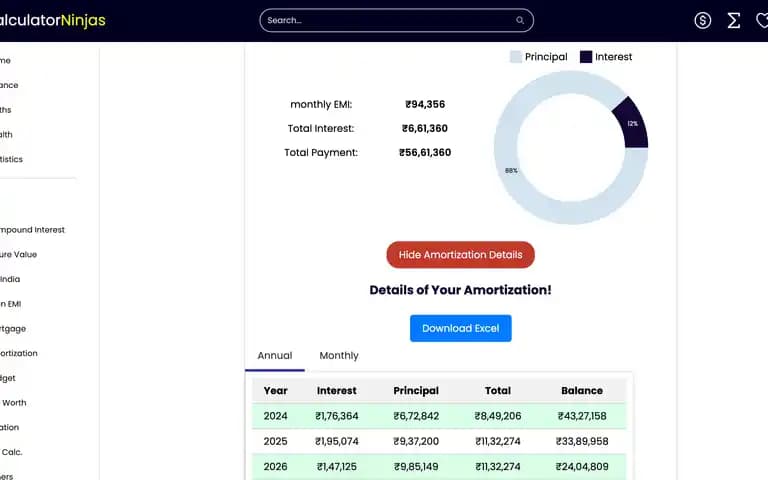The width and height of the screenshot is (768, 480).
Task: Click balance value ₹43,27,158
Action: 582,416
